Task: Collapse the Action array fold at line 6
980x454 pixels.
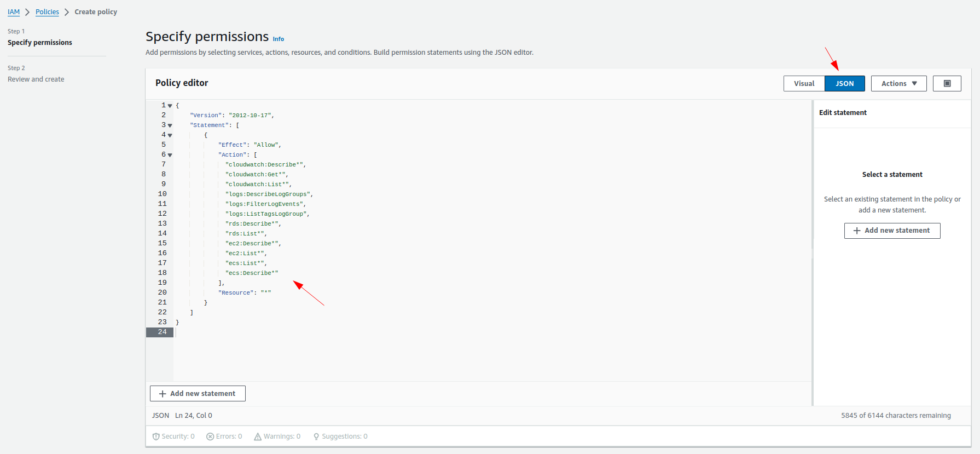Action: [x=170, y=155]
